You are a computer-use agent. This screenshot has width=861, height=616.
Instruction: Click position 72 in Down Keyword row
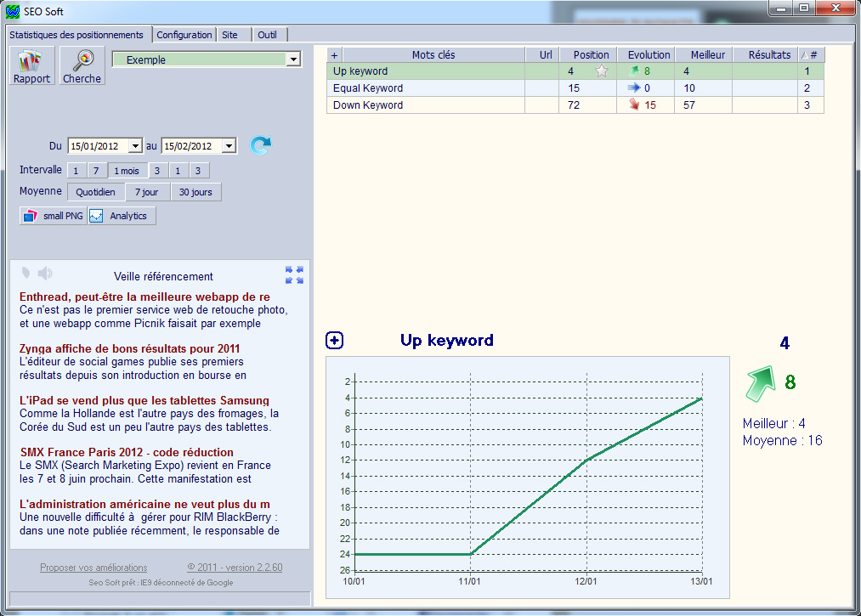tap(574, 105)
